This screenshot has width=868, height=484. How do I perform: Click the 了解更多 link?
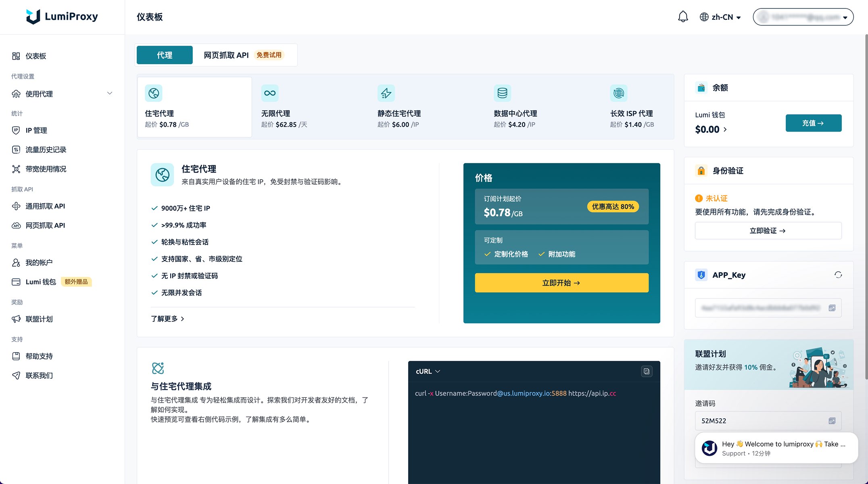(x=167, y=319)
